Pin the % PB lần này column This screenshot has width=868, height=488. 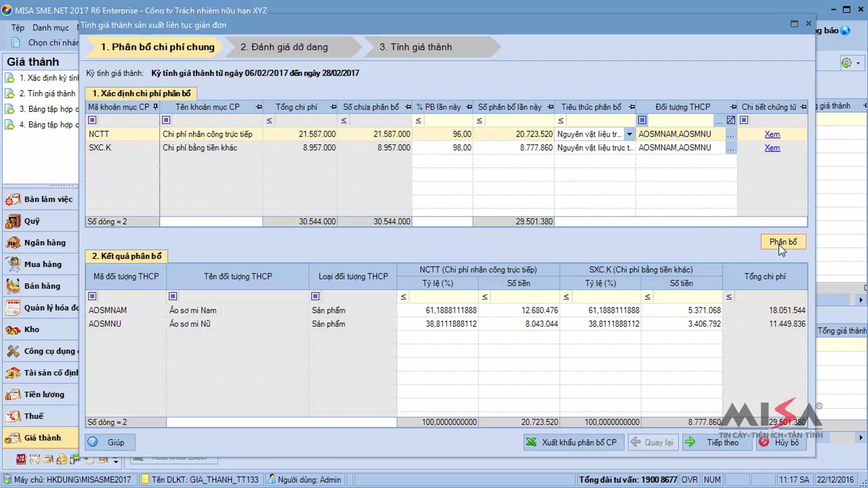pyautogui.click(x=469, y=107)
